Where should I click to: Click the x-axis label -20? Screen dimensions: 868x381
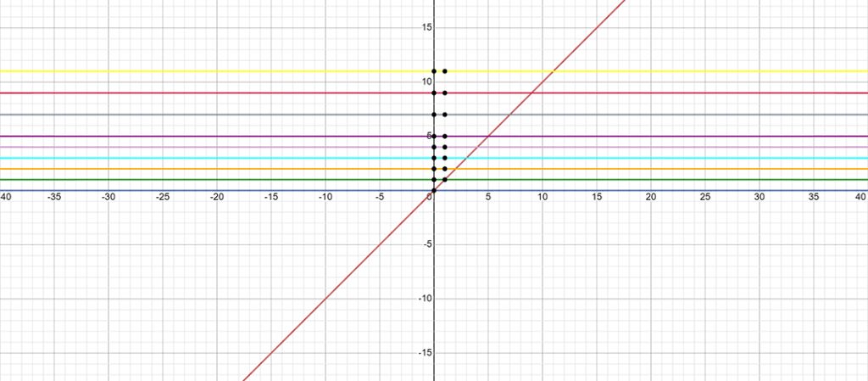(216, 197)
